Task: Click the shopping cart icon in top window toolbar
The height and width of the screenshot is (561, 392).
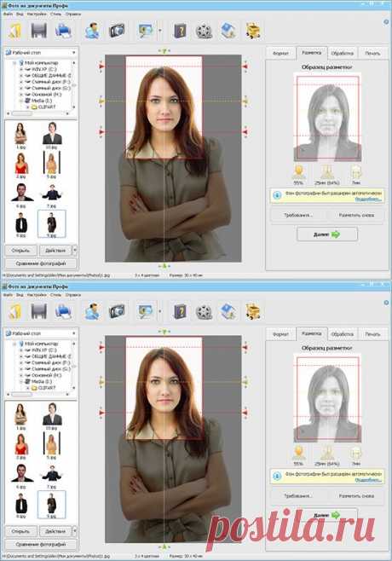Action: coord(253,31)
